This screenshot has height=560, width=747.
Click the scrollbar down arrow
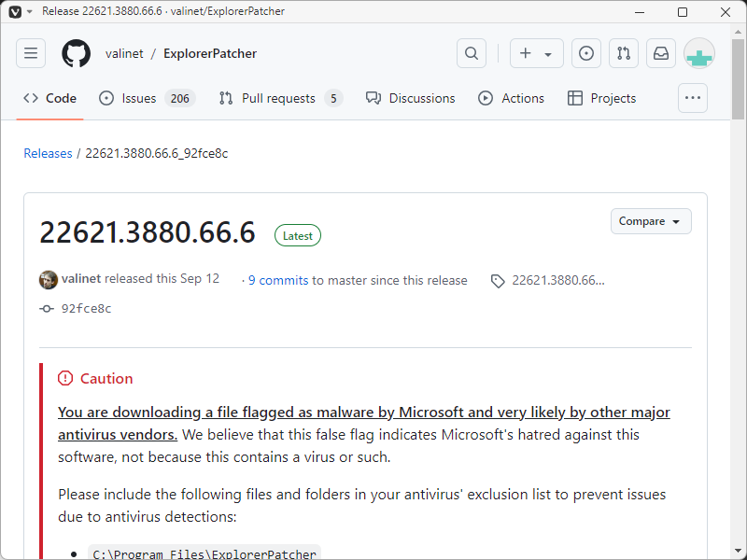[738, 552]
